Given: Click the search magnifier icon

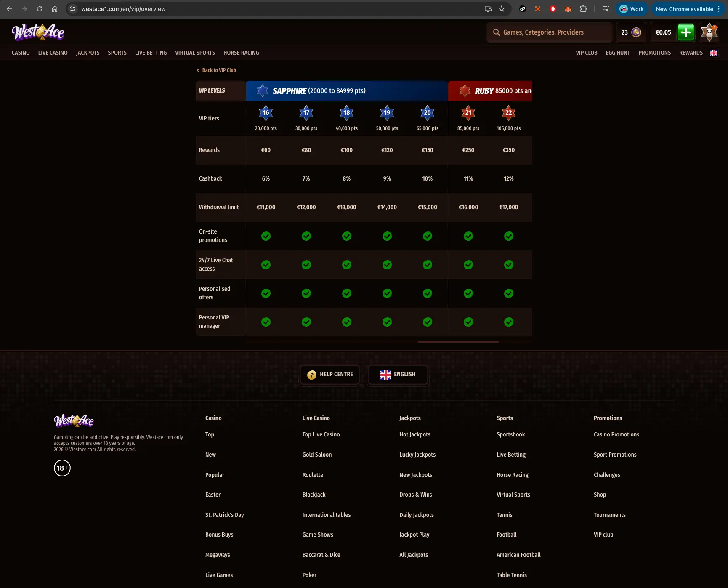Looking at the screenshot, I should click(x=497, y=32).
